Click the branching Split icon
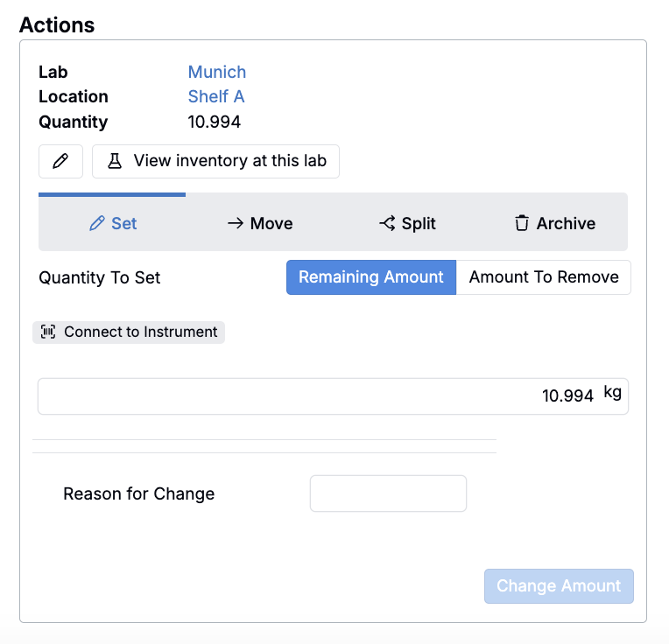The height and width of the screenshot is (644, 669). [387, 224]
